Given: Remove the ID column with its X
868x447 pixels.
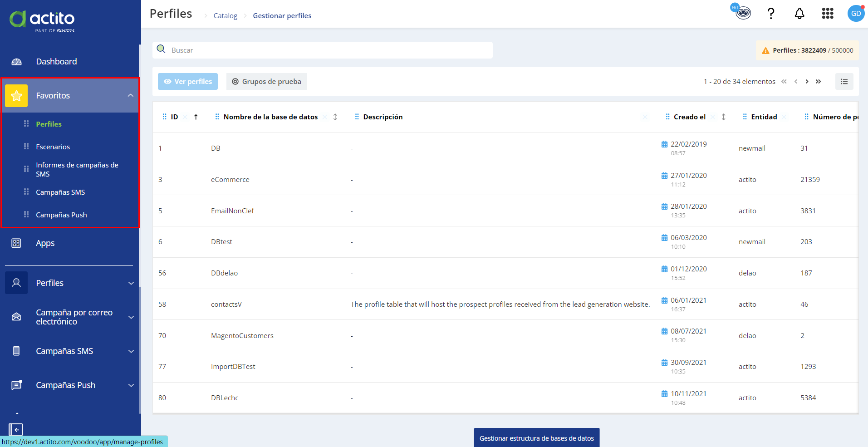Looking at the screenshot, I should 185,117.
